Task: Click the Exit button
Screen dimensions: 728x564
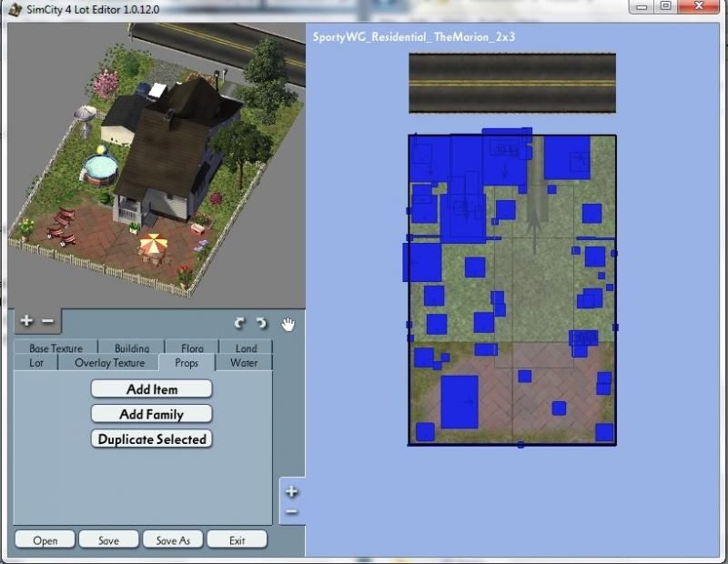Action: pos(237,540)
